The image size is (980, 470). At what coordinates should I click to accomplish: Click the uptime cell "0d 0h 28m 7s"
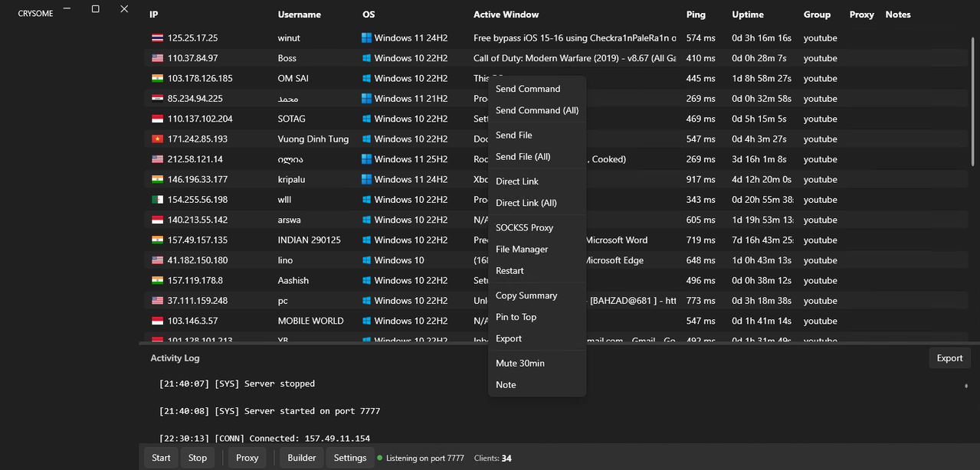click(x=759, y=58)
